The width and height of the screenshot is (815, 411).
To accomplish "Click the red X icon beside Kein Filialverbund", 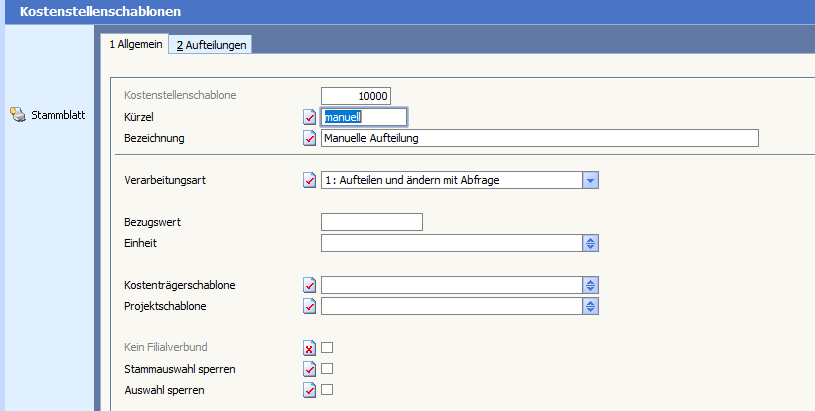I will (x=309, y=348).
